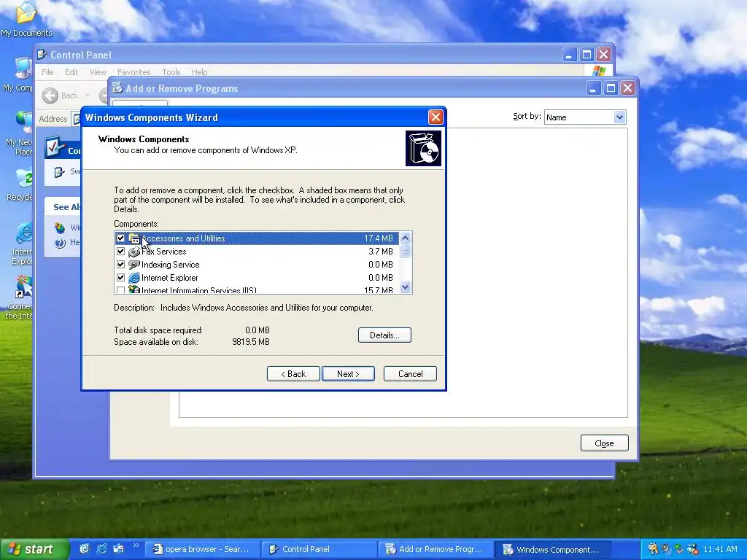
Task: Click the taskbar clock 11:41 AM
Action: point(720,549)
